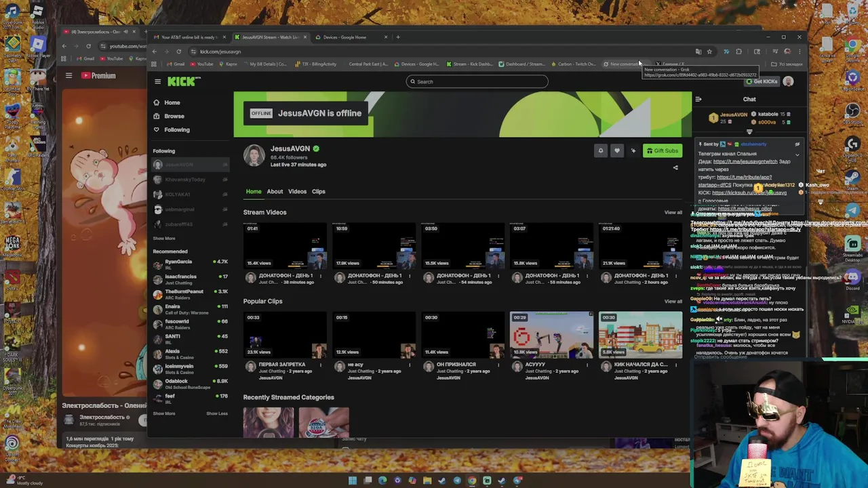Expand chat leaderboard chevron
The height and width of the screenshot is (488, 868).
pos(749,132)
